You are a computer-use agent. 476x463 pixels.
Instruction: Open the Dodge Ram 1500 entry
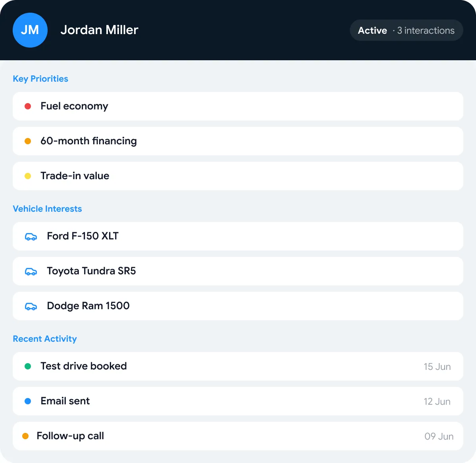[x=238, y=306]
